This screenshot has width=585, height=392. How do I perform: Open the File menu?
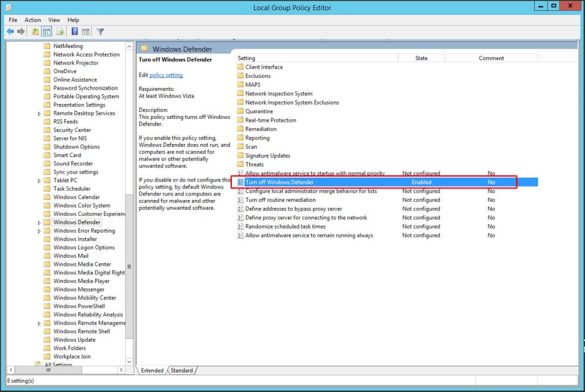13,20
